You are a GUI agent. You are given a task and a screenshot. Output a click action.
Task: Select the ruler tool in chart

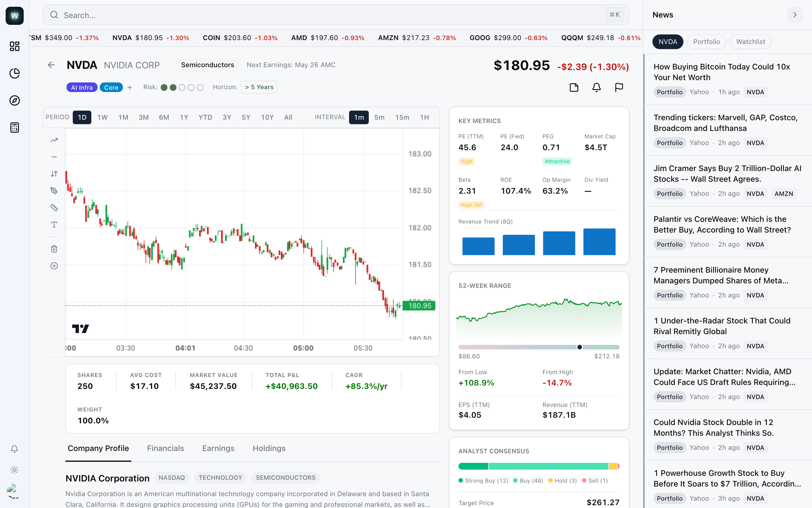[54, 208]
